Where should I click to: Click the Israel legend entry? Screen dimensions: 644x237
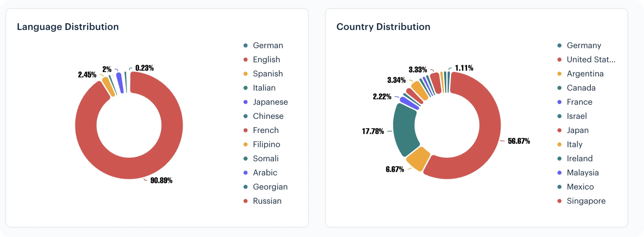pos(577,116)
